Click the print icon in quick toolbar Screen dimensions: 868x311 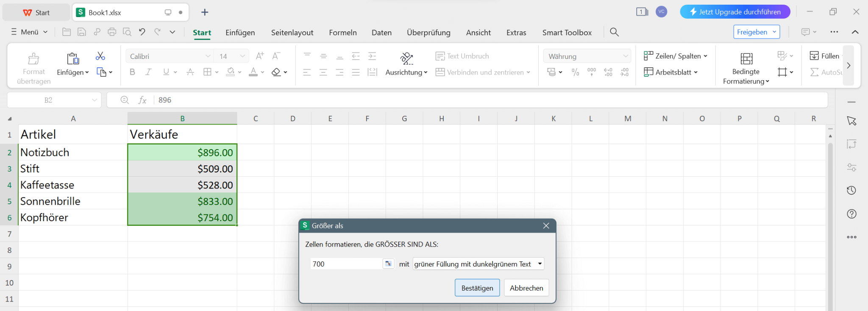(112, 32)
